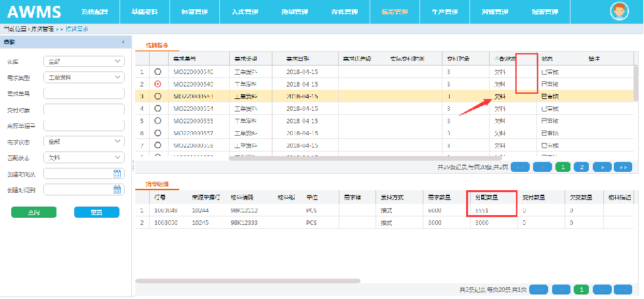Open the warehouse dropdown showing 全部

[83, 62]
